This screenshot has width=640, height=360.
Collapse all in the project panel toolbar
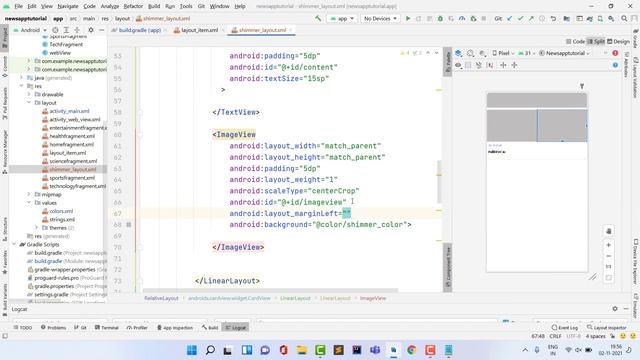coord(77,30)
